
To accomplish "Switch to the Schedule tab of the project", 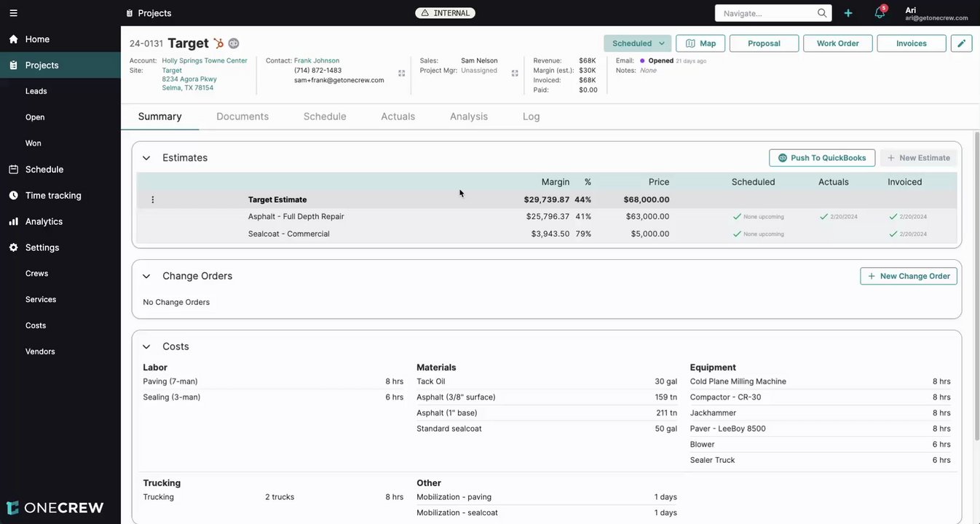I will pyautogui.click(x=325, y=116).
